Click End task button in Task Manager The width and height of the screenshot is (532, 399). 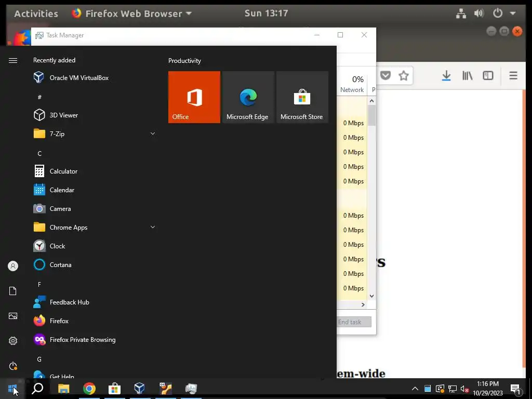tap(353, 322)
